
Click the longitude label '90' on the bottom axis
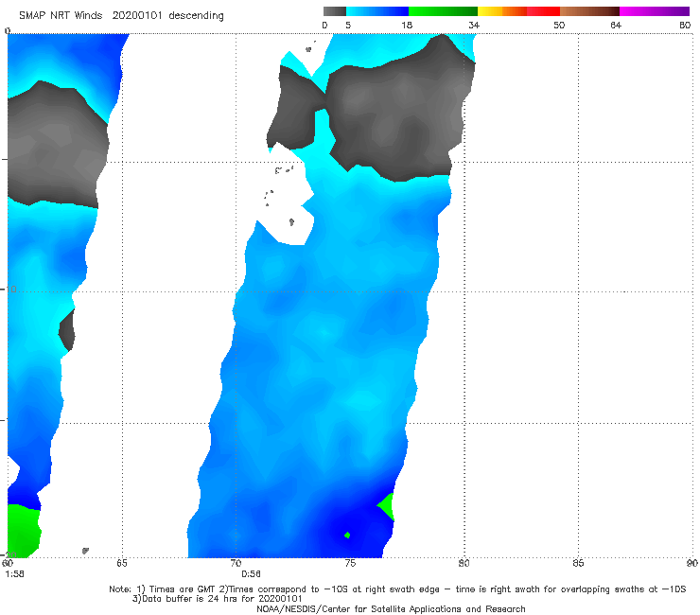(692, 563)
